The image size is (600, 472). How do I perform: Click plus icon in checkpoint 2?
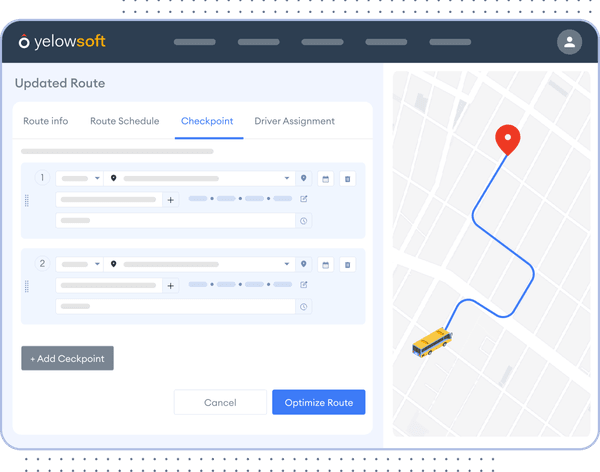[171, 286]
